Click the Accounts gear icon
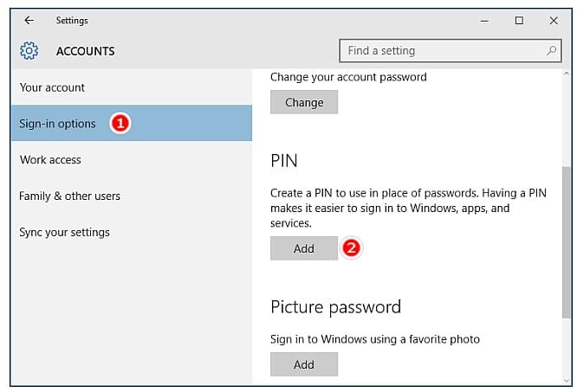Image resolution: width=577 pixels, height=392 pixels. coord(29,51)
